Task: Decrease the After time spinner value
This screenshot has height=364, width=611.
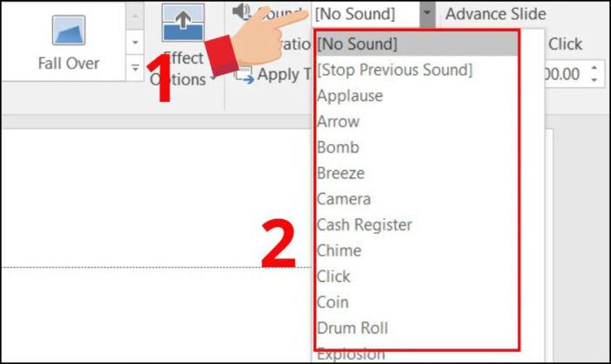Action: coord(594,80)
